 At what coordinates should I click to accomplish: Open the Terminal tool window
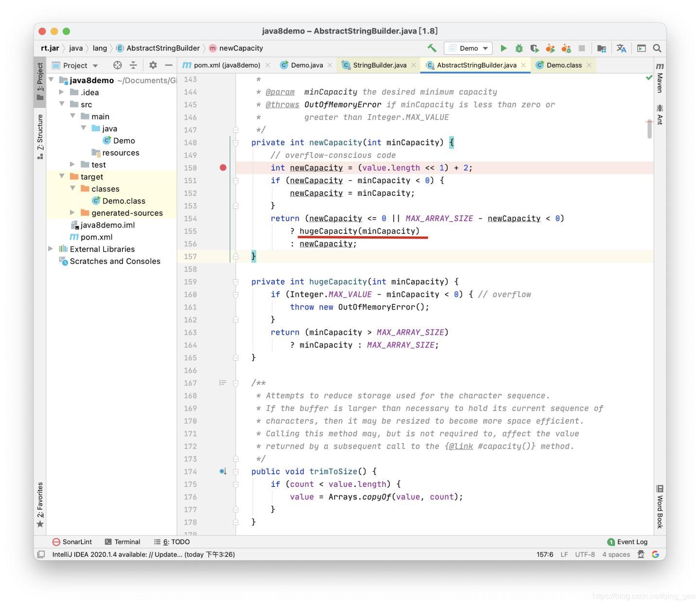pyautogui.click(x=122, y=542)
